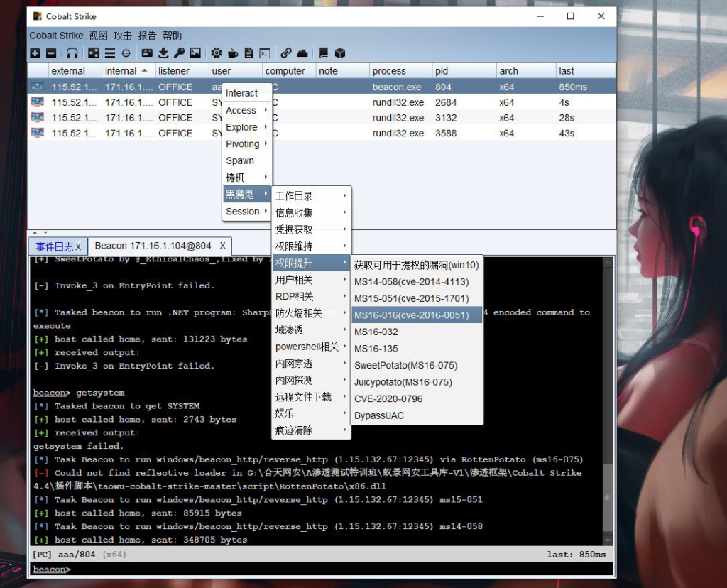Viewport: 727px width, 588px height.
Task: Click the cloud manage web server icon
Action: [x=302, y=53]
